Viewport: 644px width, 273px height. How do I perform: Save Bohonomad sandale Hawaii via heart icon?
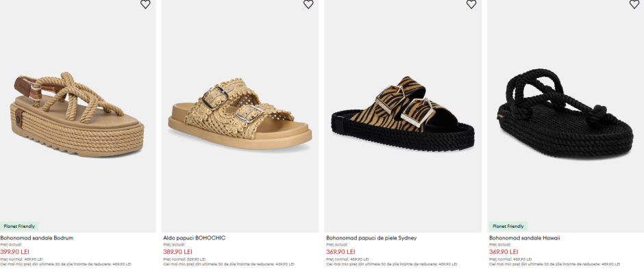pos(634,4)
